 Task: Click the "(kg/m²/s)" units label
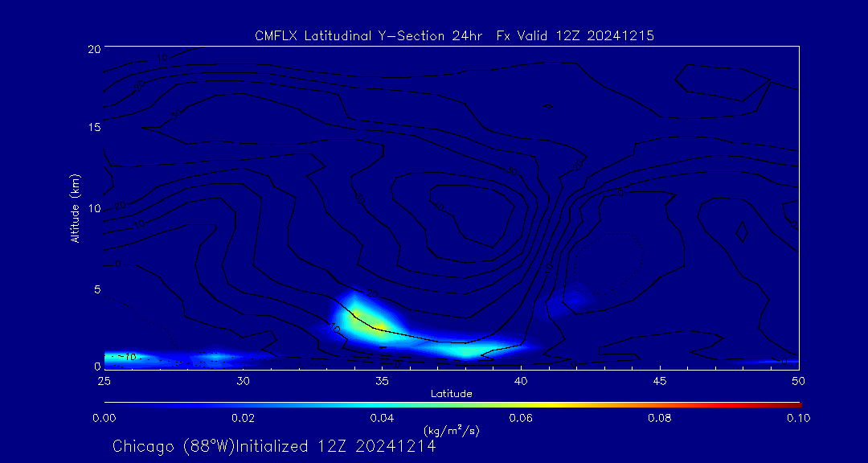451,430
